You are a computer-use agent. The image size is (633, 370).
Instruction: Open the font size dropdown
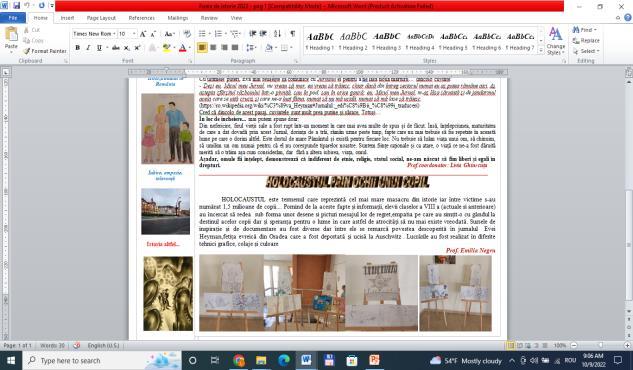pos(134,34)
